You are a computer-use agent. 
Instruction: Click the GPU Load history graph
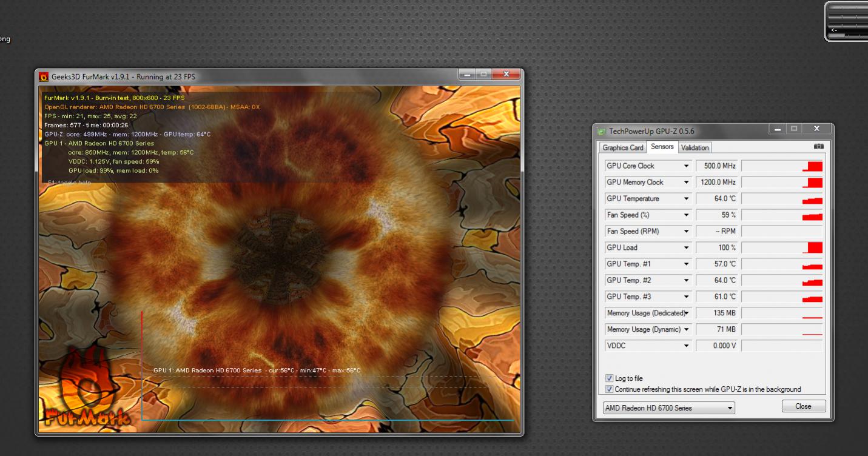[x=782, y=248]
